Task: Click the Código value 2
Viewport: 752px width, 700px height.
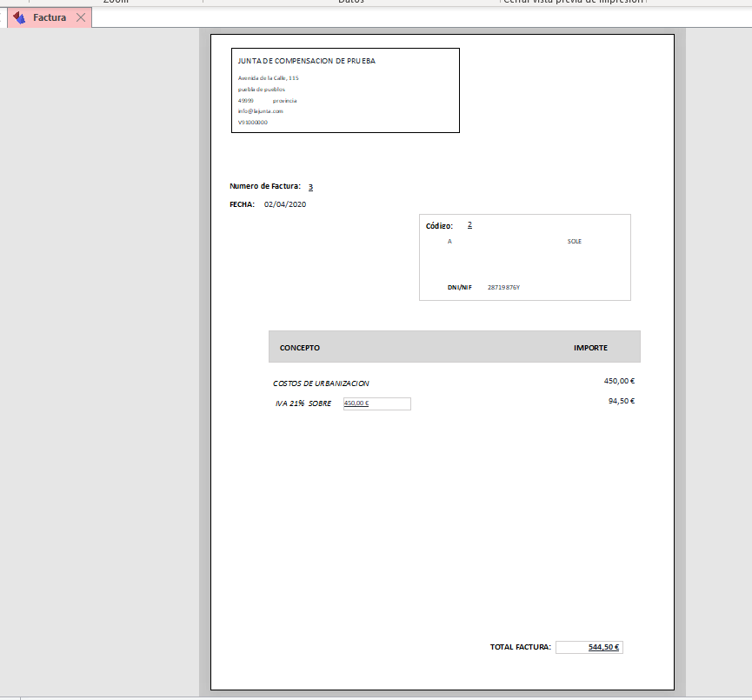Action: 469,225
